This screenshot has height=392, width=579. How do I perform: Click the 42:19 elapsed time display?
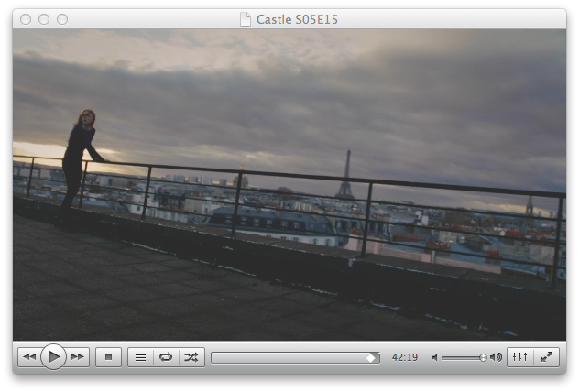tap(405, 357)
